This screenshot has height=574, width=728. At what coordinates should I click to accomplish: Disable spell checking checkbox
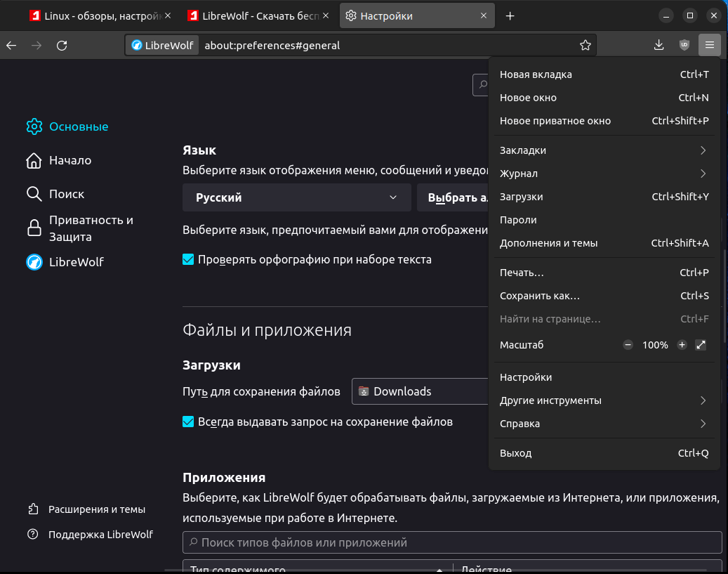[188, 260]
